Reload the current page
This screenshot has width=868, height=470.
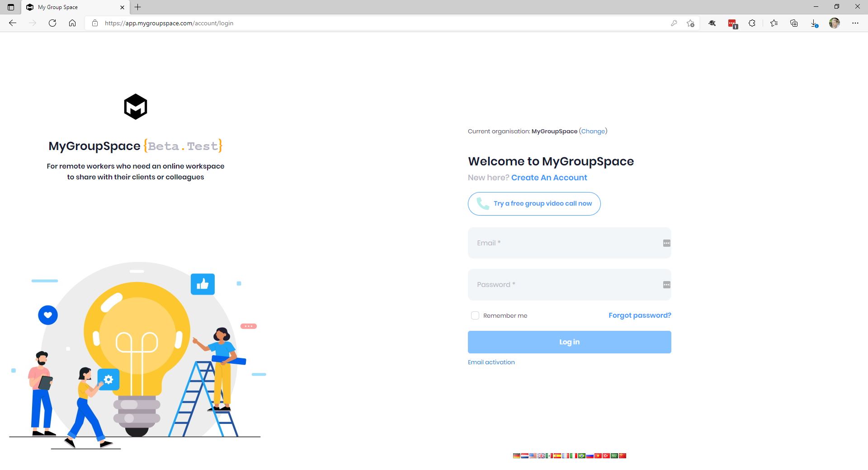coord(52,23)
